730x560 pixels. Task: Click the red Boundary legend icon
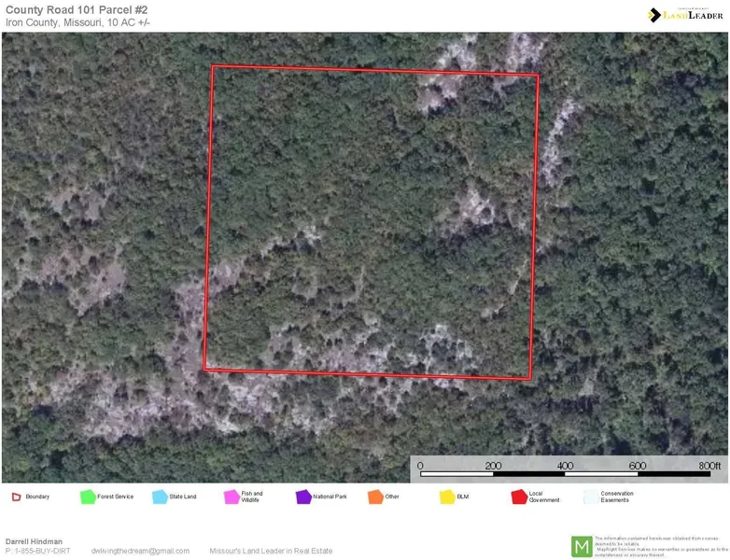pos(16,497)
